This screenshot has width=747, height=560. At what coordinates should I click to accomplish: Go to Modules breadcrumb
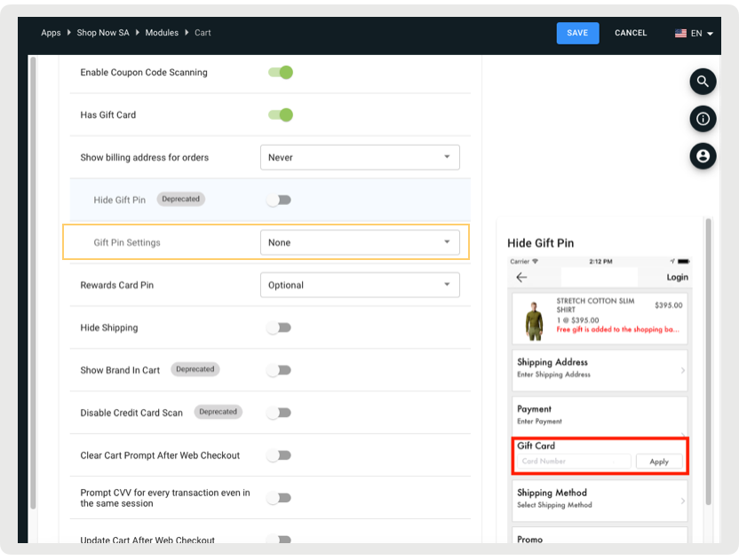(x=162, y=33)
